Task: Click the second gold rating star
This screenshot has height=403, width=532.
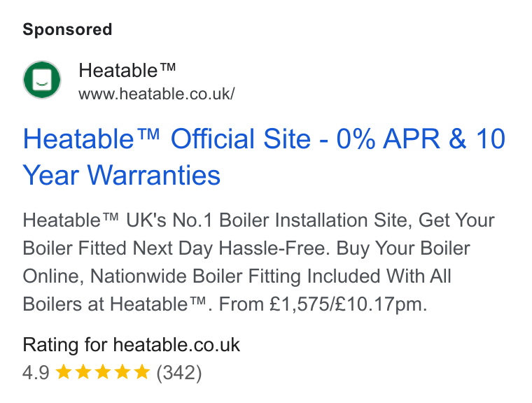Action: click(x=83, y=372)
